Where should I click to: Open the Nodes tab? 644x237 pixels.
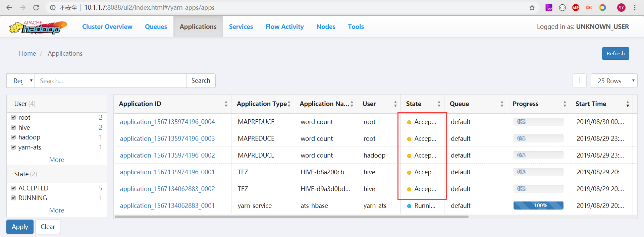click(325, 27)
